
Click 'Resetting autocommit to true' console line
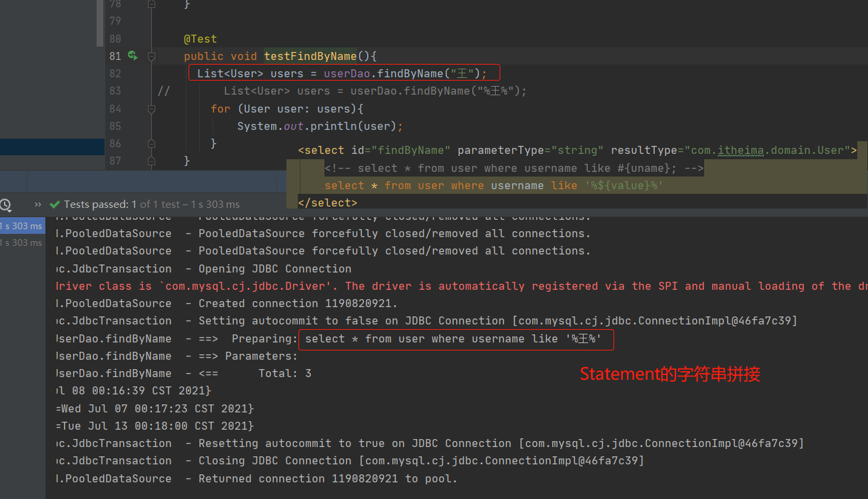point(430,443)
